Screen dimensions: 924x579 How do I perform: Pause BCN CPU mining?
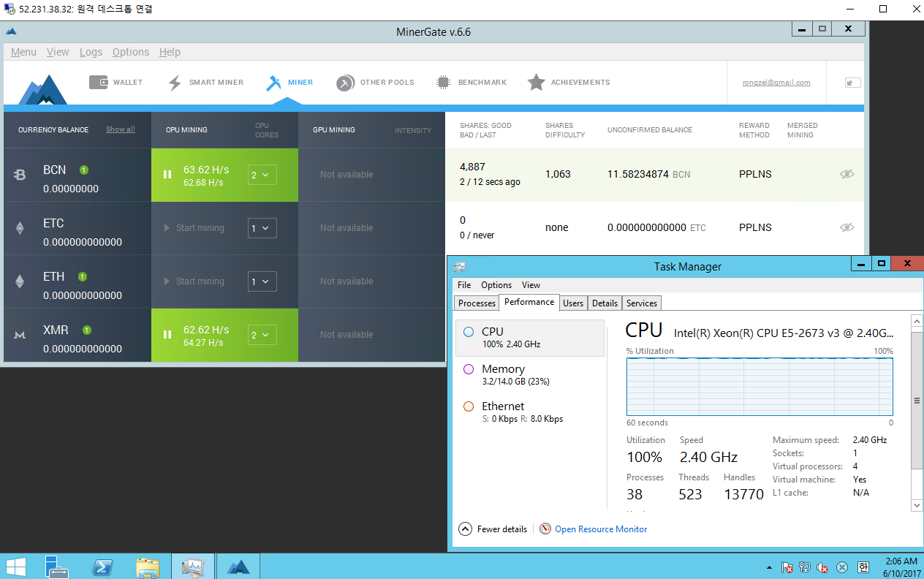pos(167,175)
